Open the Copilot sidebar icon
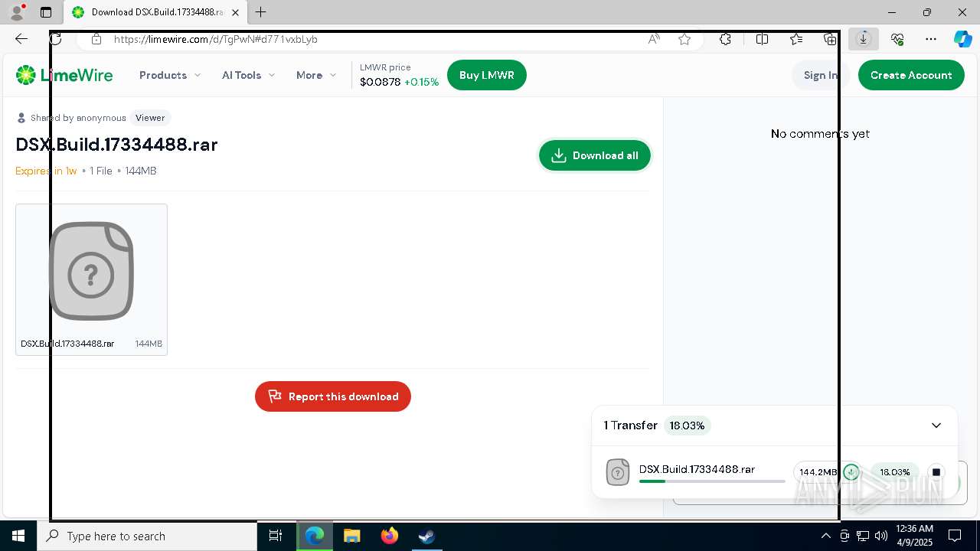The height and width of the screenshot is (551, 980). (962, 39)
